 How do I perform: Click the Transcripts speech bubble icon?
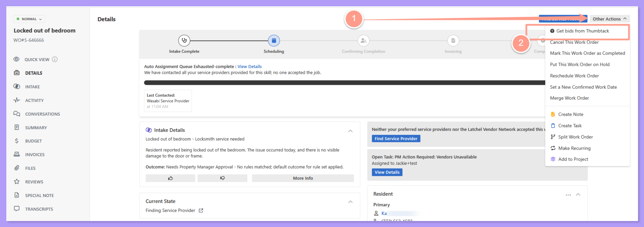click(17, 209)
